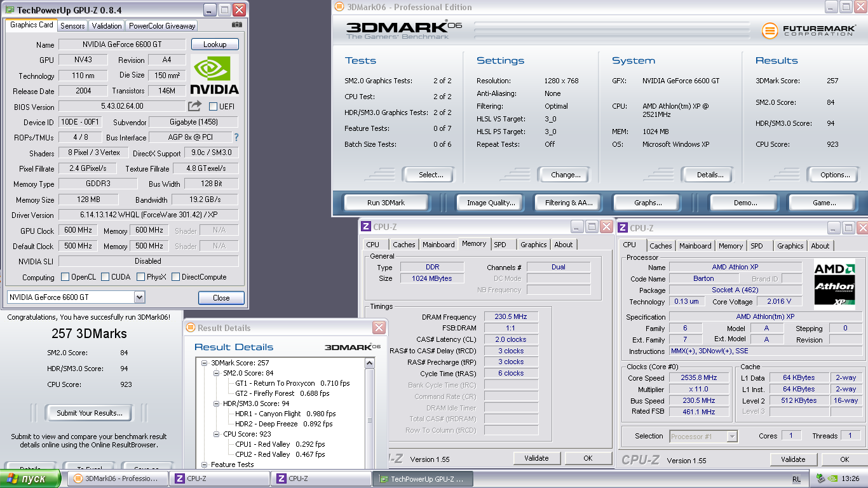Click the BIOS Version 5.43.02.64.00 field
The height and width of the screenshot is (488, 868).
[x=122, y=106]
